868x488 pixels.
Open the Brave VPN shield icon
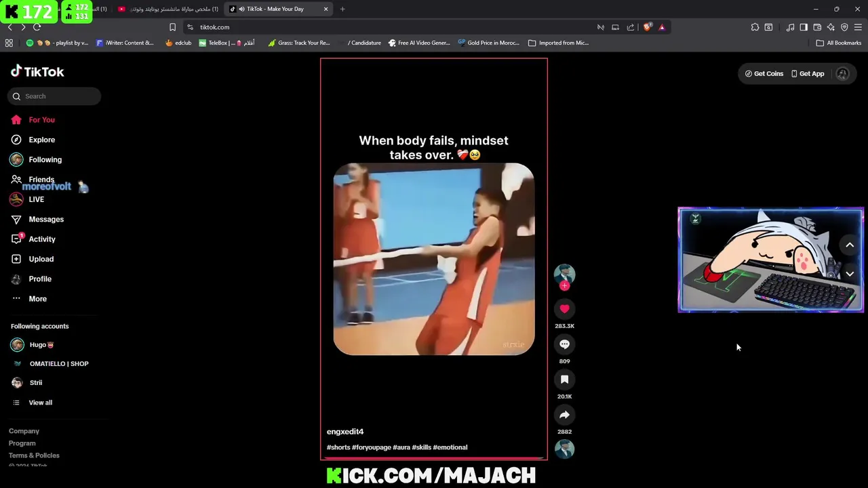844,27
